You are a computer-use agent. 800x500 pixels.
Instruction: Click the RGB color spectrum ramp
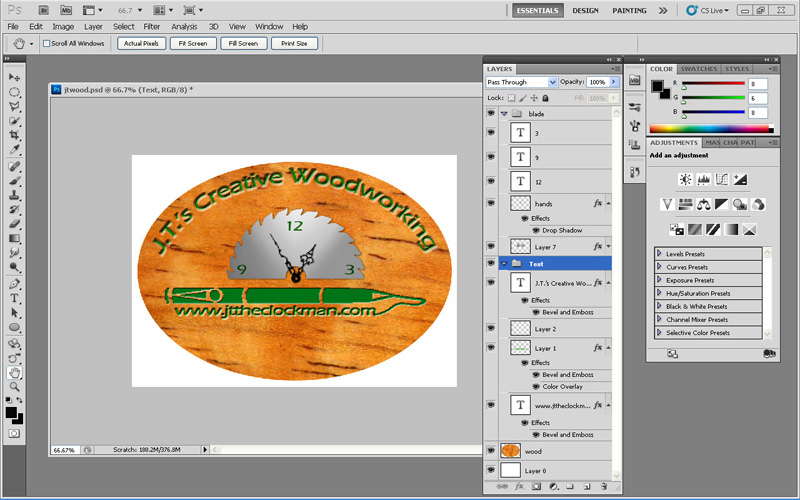[711, 128]
